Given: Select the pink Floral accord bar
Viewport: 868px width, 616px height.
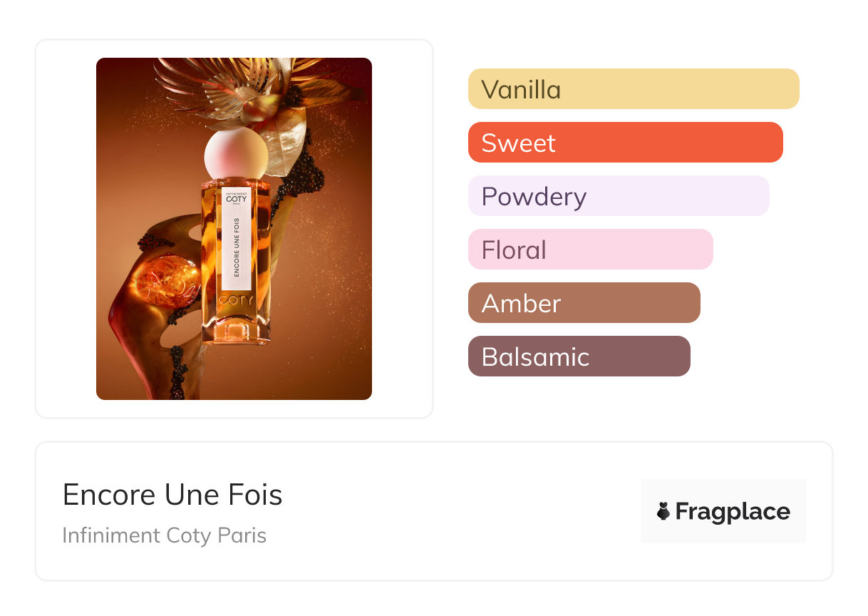Looking at the screenshot, I should coord(590,250).
